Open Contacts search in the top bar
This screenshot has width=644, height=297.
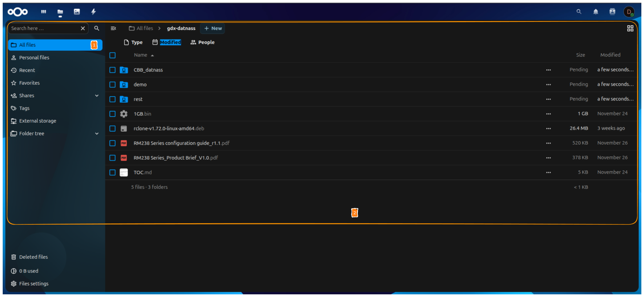point(612,12)
